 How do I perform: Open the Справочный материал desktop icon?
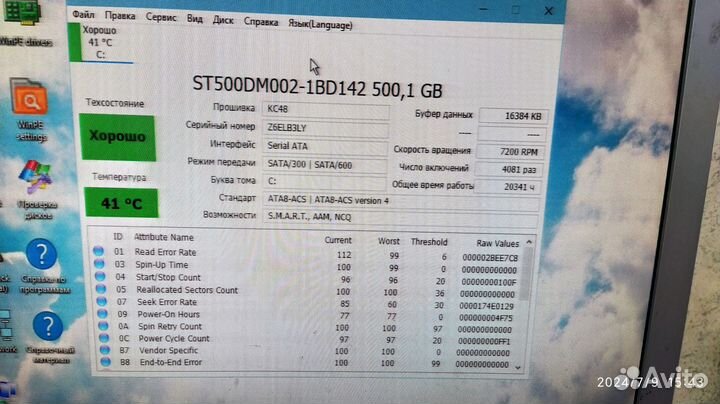(x=49, y=337)
